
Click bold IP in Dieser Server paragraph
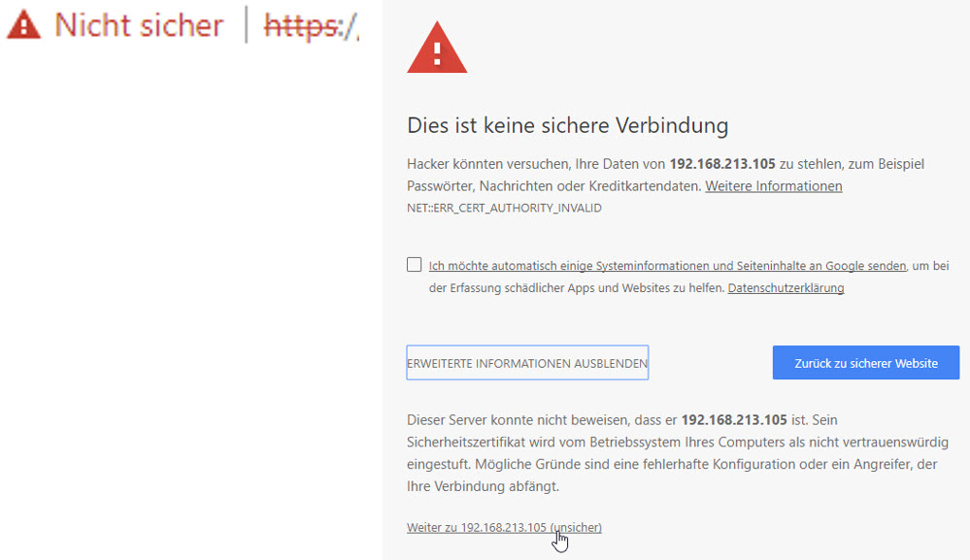pyautogui.click(x=734, y=419)
